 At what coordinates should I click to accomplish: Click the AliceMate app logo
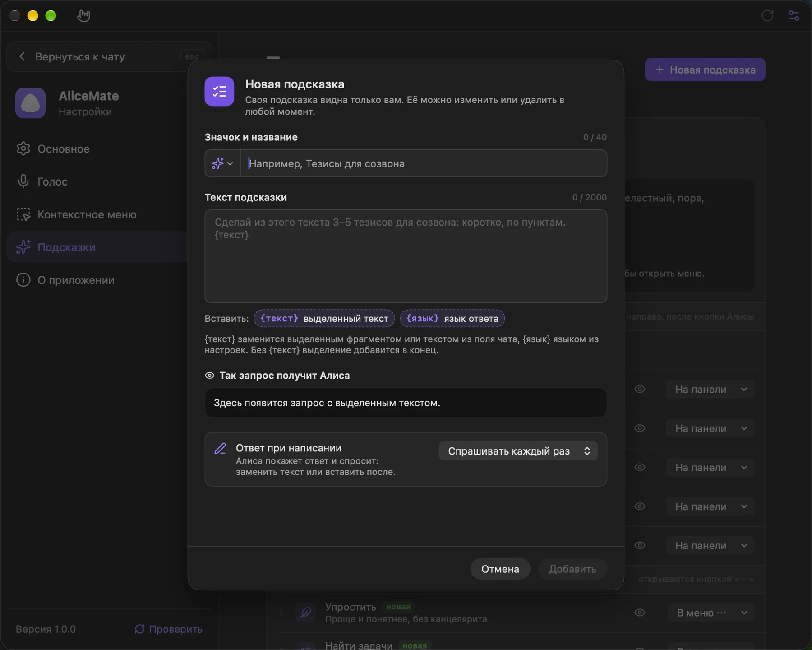[x=31, y=103]
